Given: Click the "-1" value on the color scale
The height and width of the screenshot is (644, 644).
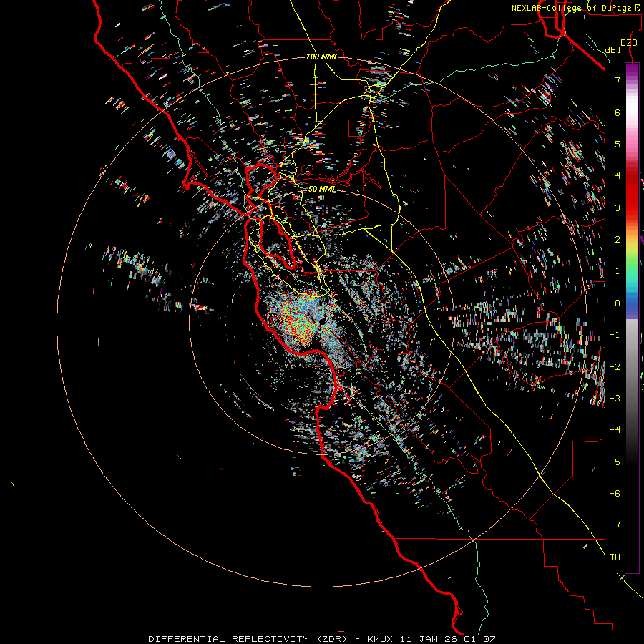Looking at the screenshot, I should [615, 335].
